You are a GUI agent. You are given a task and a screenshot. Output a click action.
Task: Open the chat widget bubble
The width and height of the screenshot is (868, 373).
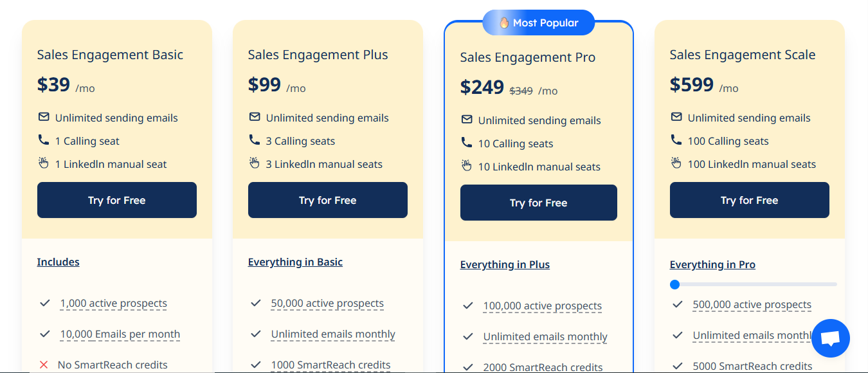pyautogui.click(x=830, y=338)
